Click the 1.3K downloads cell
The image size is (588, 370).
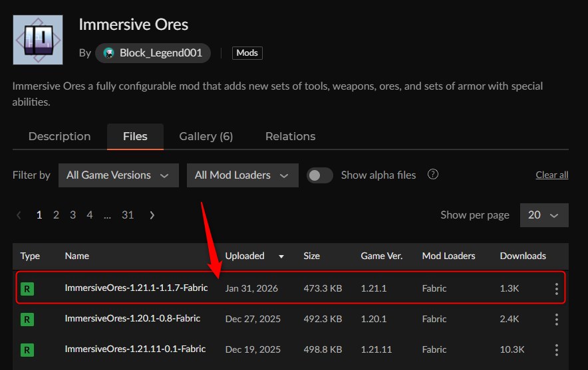tap(510, 288)
